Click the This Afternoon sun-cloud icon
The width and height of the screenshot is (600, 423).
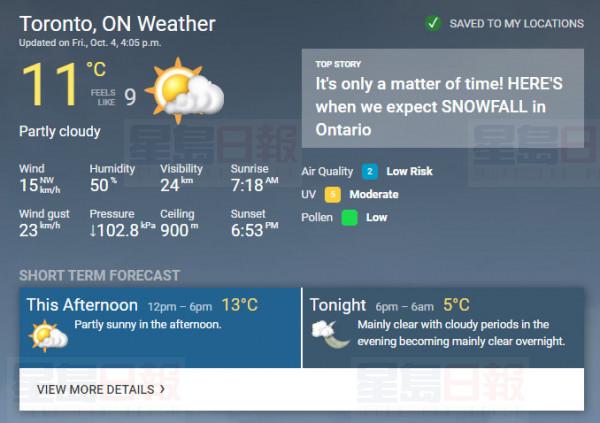click(47, 336)
